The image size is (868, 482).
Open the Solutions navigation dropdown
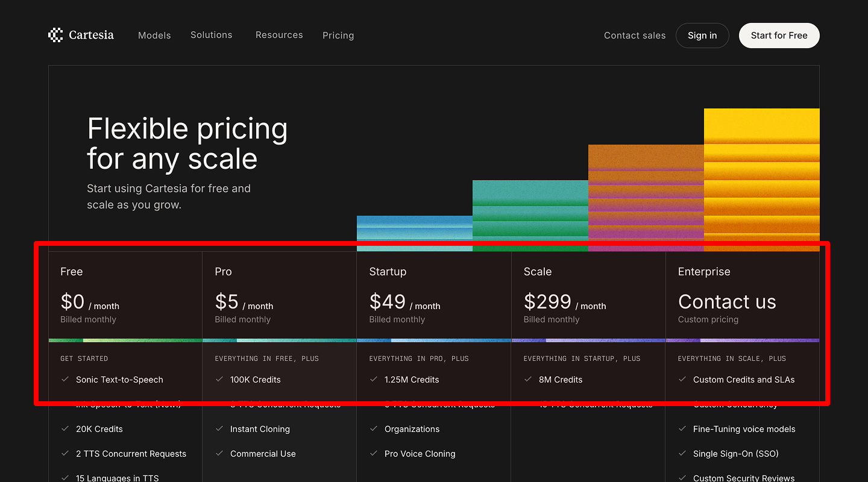point(211,35)
